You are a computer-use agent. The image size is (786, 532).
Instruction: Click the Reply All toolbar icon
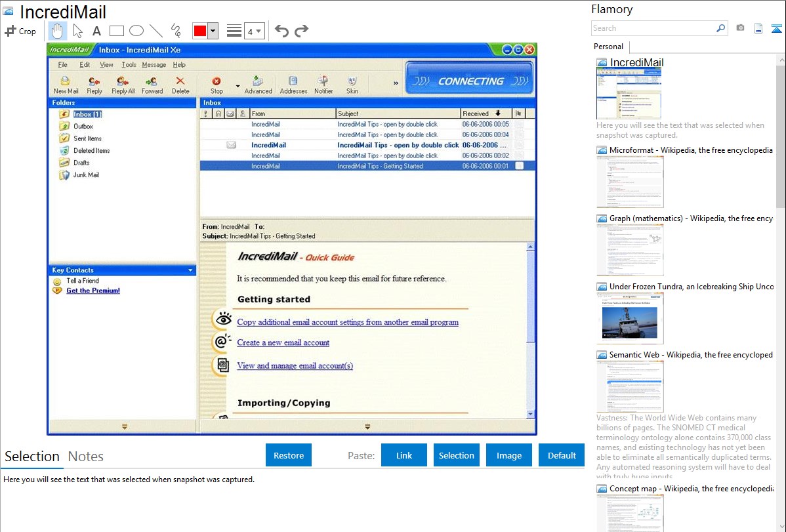[x=123, y=85]
